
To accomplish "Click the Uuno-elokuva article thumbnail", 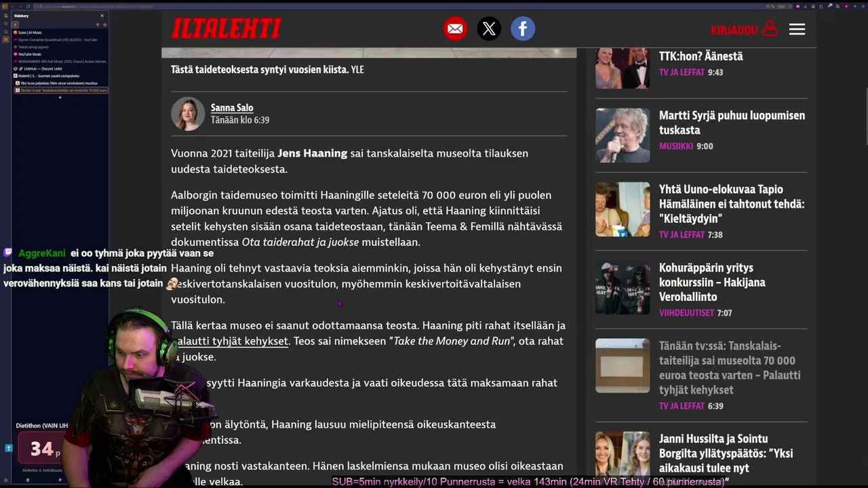I will click(623, 209).
